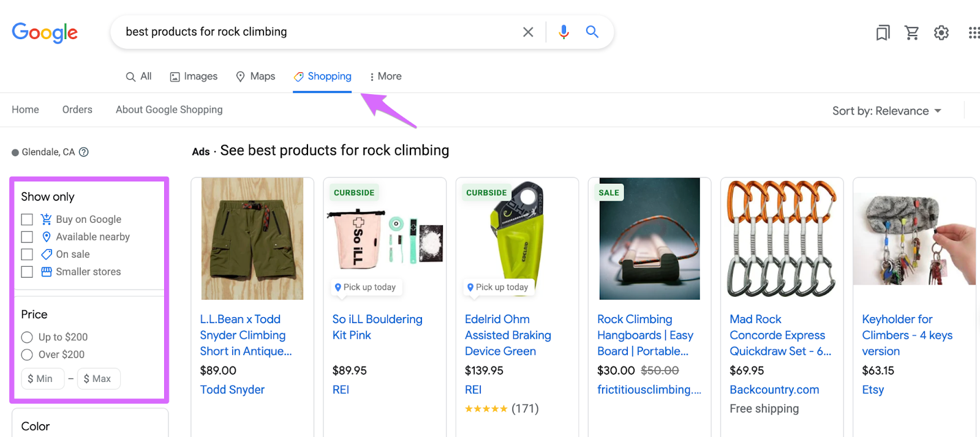Click the SALE badge on hangboard
980x437 pixels.
point(609,193)
